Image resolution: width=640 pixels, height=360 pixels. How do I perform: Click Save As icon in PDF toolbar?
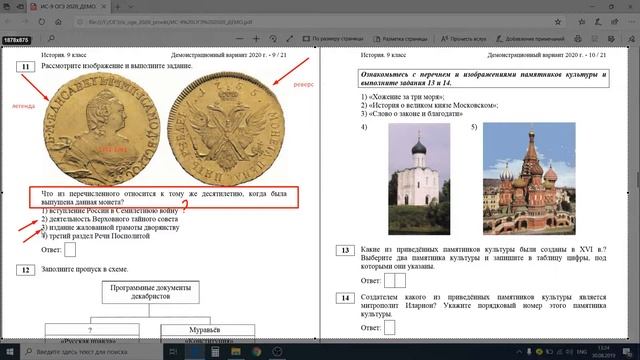[611, 39]
